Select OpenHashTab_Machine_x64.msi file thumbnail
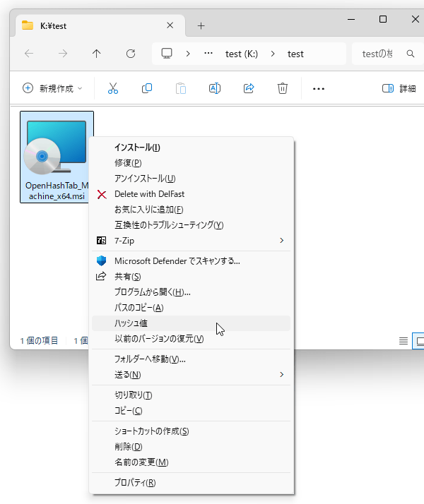 click(57, 157)
